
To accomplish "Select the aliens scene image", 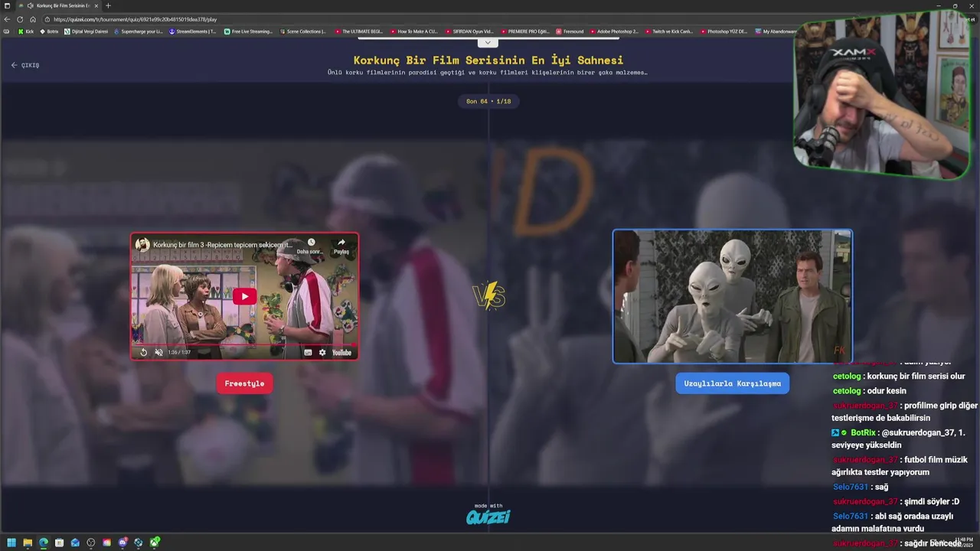I will (732, 296).
